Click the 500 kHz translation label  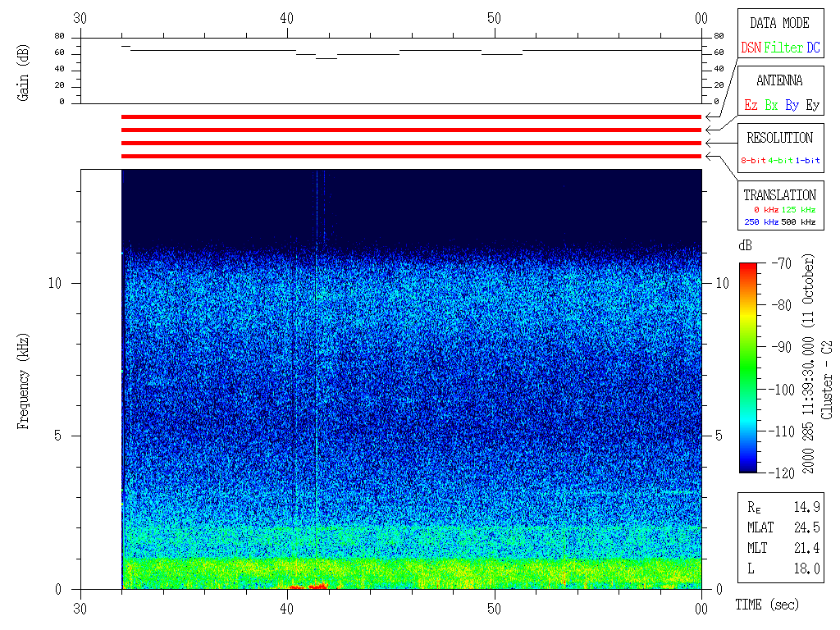pos(799,221)
